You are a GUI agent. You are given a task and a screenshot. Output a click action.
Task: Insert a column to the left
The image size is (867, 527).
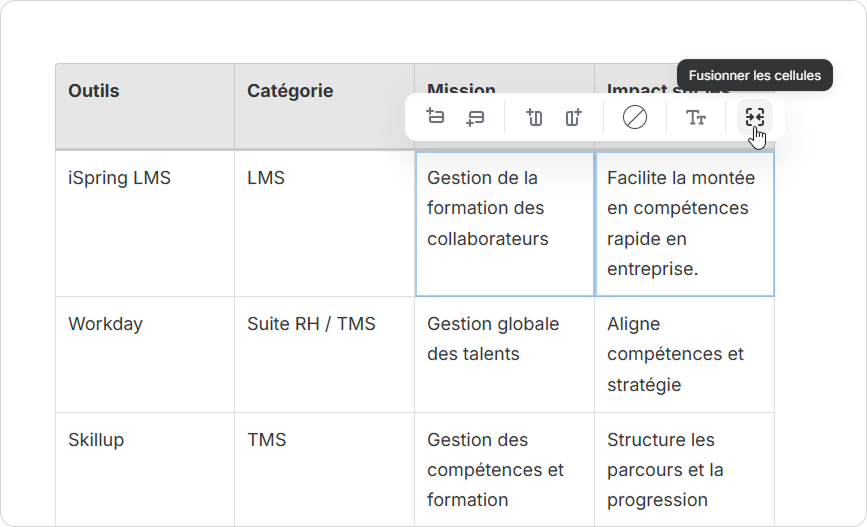coord(534,117)
